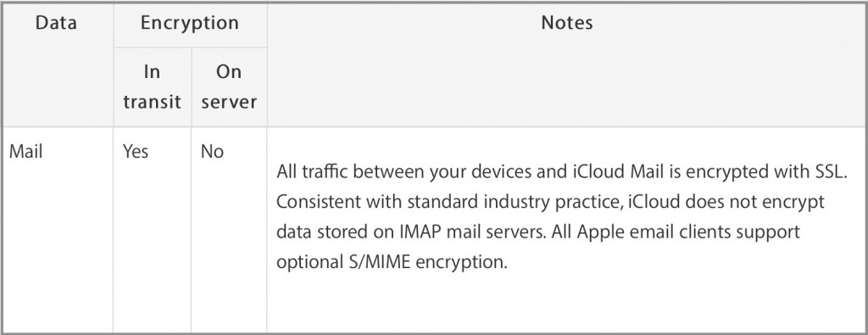The height and width of the screenshot is (335, 868).
Task: Select the No value under On server
Action: pyautogui.click(x=212, y=151)
